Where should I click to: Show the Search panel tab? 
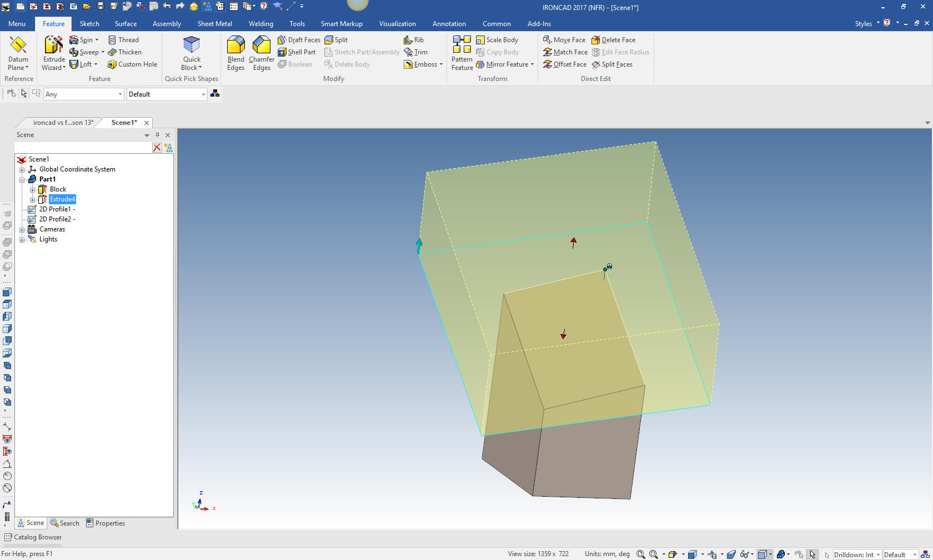click(x=65, y=523)
